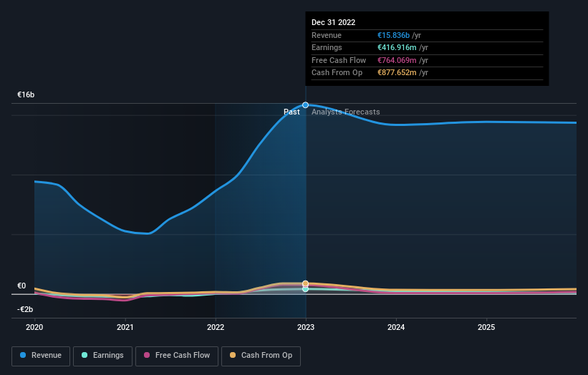This screenshot has width=588, height=375.
Task: Click the 2022 x-axis label
Action: click(216, 327)
